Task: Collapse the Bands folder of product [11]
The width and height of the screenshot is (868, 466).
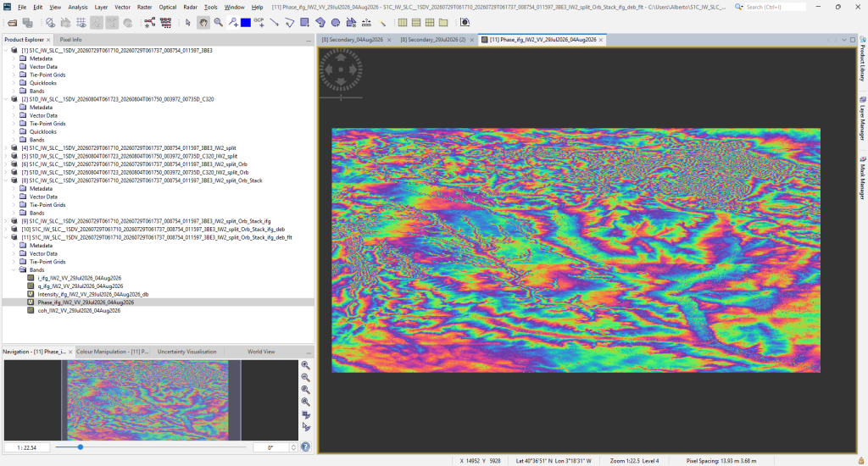Action: [14, 270]
